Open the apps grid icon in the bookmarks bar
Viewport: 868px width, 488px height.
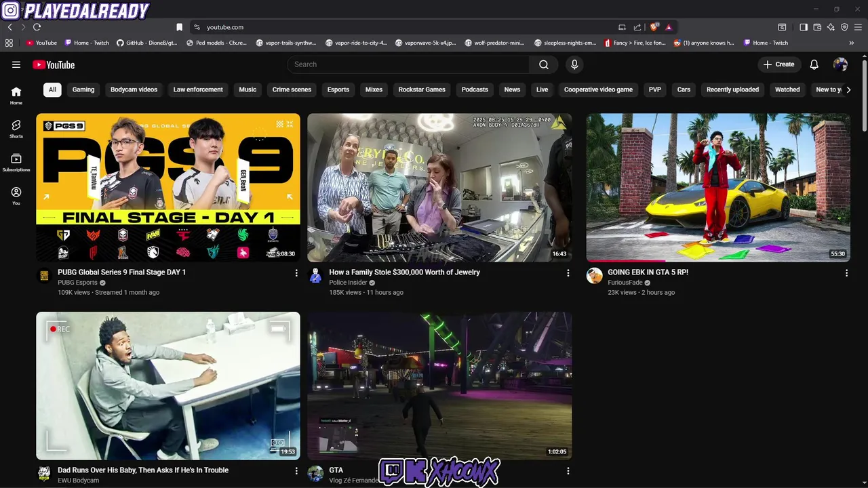9,43
